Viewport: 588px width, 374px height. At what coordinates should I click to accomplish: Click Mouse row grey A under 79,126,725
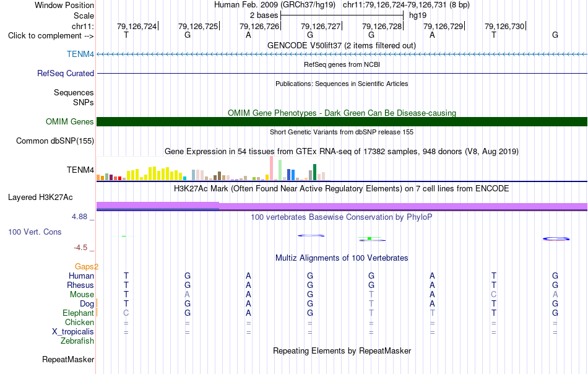187,295
